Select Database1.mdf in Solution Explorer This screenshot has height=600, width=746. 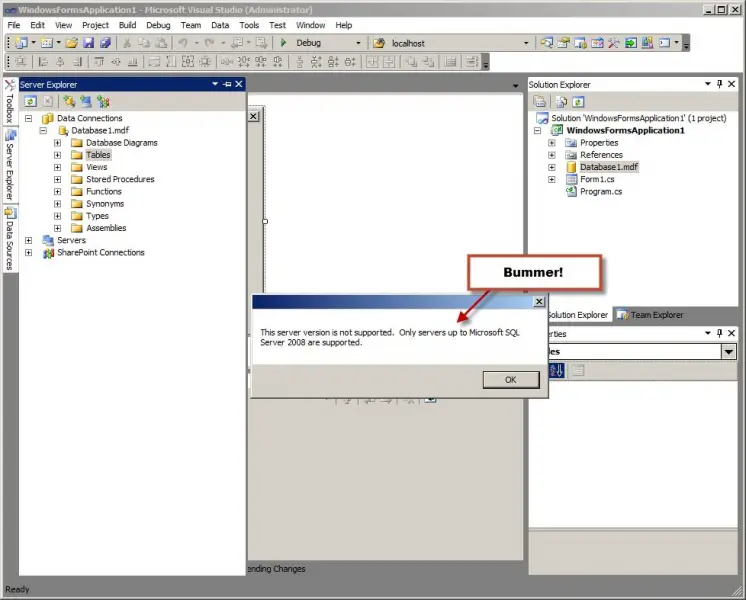pos(609,167)
